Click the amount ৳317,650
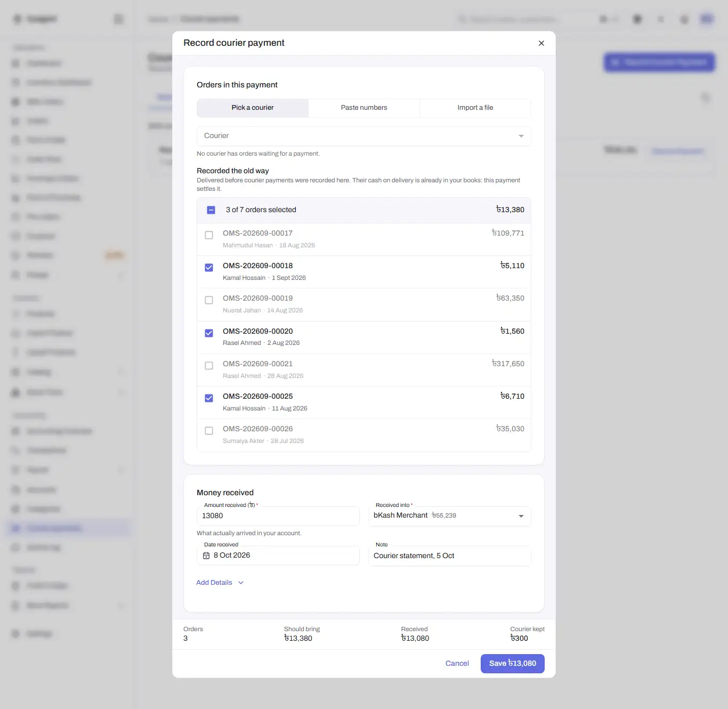The height and width of the screenshot is (709, 728). click(x=508, y=364)
